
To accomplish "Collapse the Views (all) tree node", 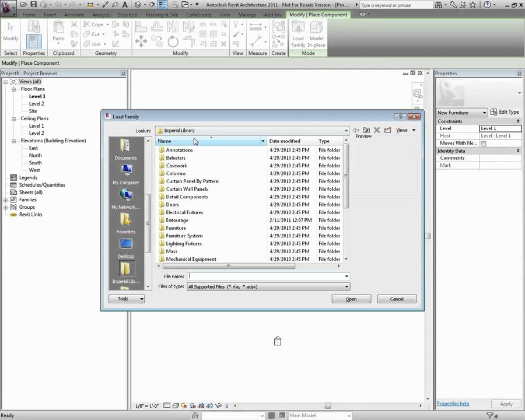I will point(6,82).
